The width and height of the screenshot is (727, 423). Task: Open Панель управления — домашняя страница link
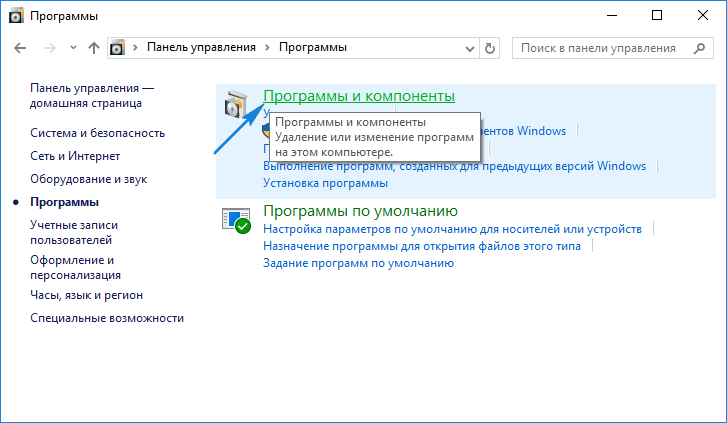pyautogui.click(x=92, y=96)
